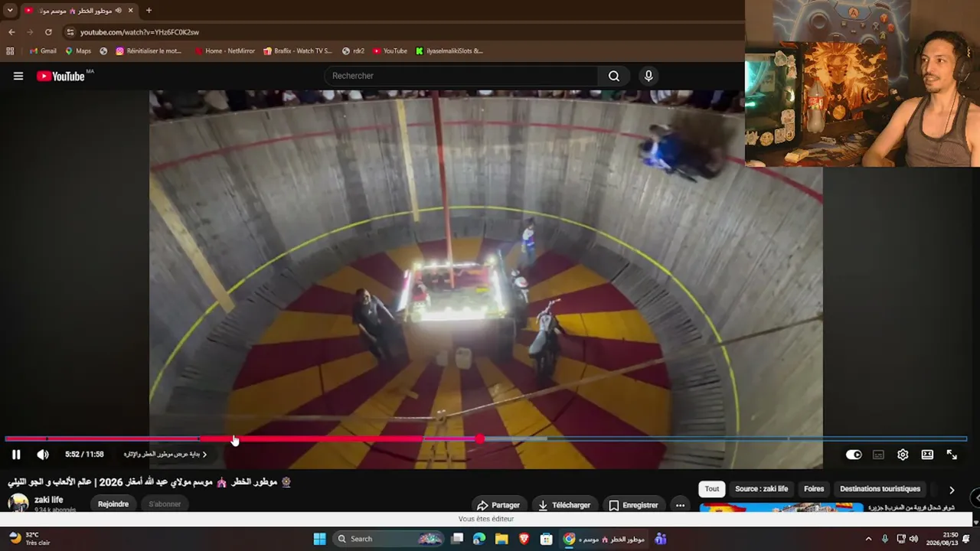This screenshot has height=551, width=980.
Task: Toggle the autoplay switch
Action: point(854,455)
